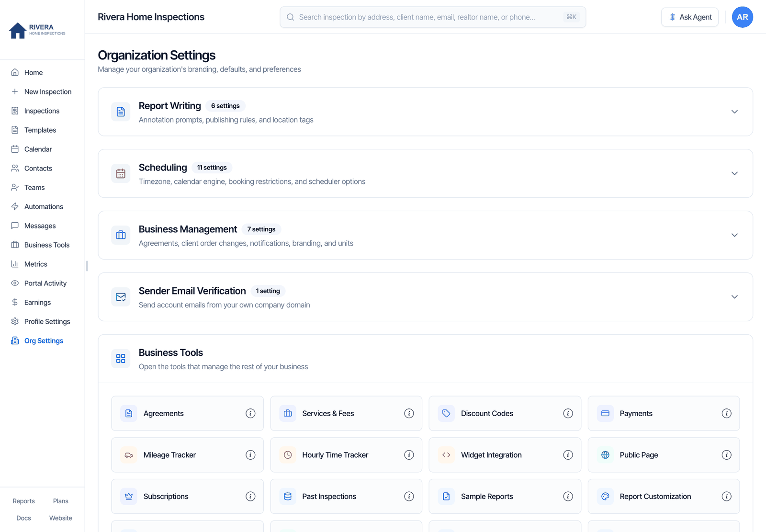Viewport: 766px width, 532px height.
Task: Open the Discount Codes card
Action: (505, 413)
